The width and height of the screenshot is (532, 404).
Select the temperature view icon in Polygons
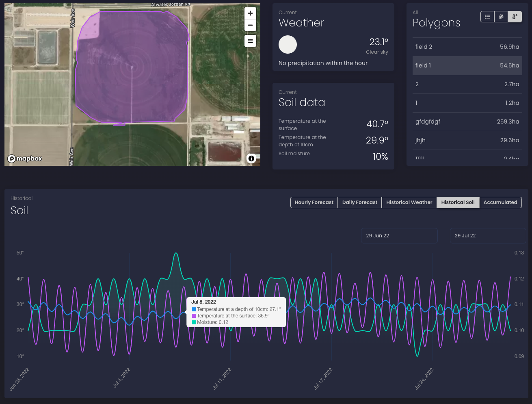[515, 17]
